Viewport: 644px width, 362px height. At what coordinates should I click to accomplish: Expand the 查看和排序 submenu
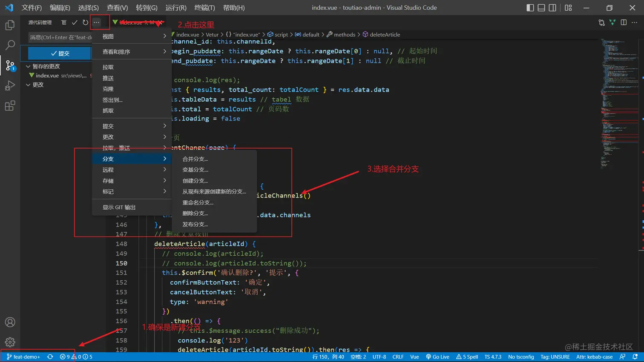(x=132, y=52)
